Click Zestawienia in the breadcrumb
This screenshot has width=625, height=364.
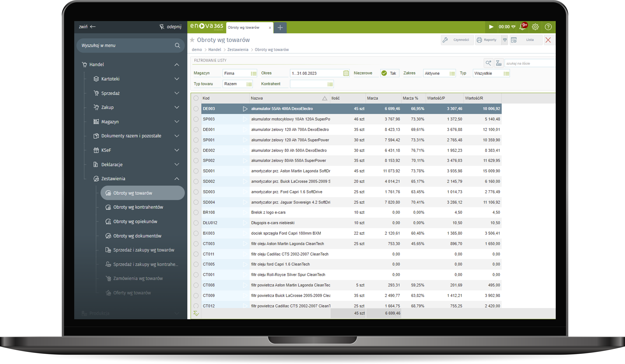point(238,50)
